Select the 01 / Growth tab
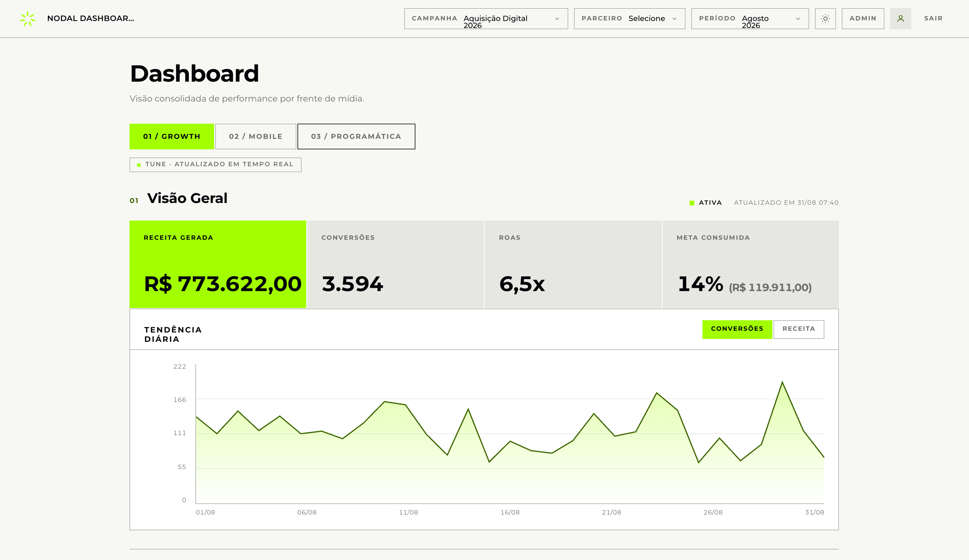Viewport: 969px width, 560px height. [172, 136]
